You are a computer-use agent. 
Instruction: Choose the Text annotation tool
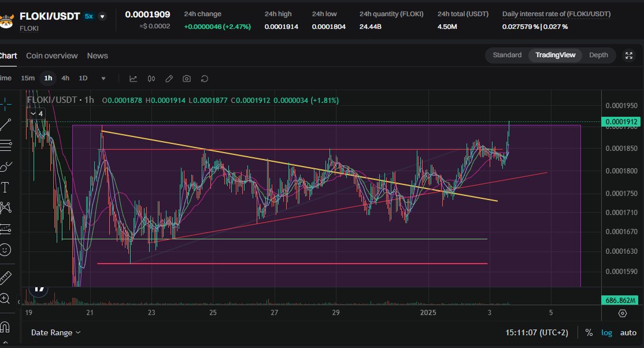[5, 187]
